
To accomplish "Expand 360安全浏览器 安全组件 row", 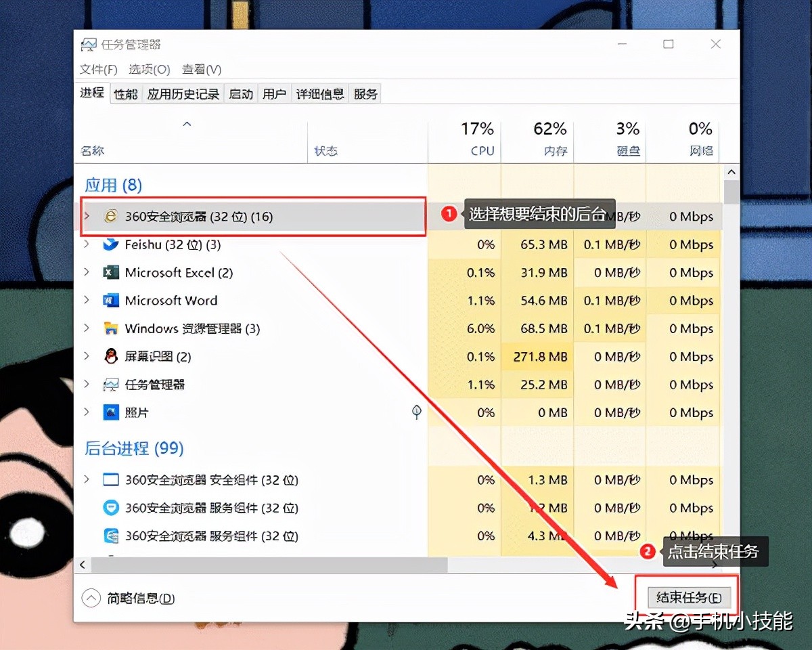I will [x=87, y=479].
